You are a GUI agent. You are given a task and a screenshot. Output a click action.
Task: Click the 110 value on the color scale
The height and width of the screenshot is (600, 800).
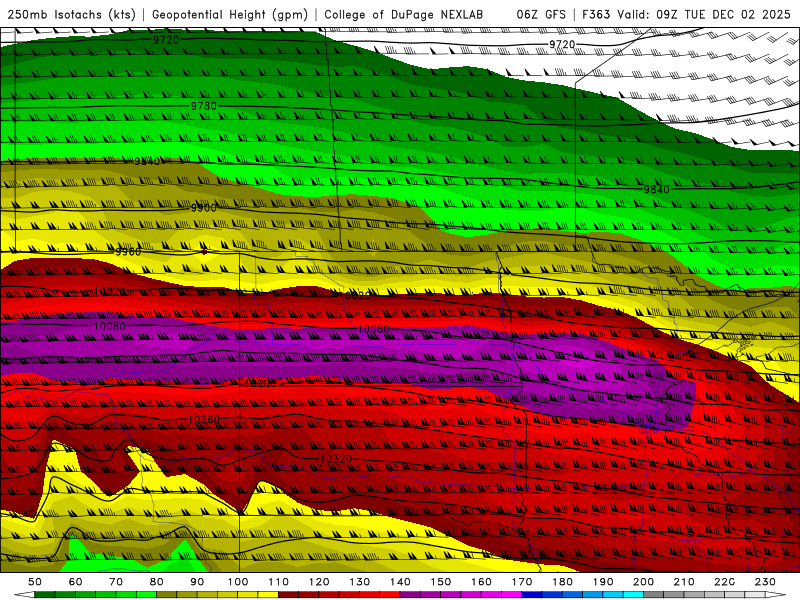tap(279, 582)
